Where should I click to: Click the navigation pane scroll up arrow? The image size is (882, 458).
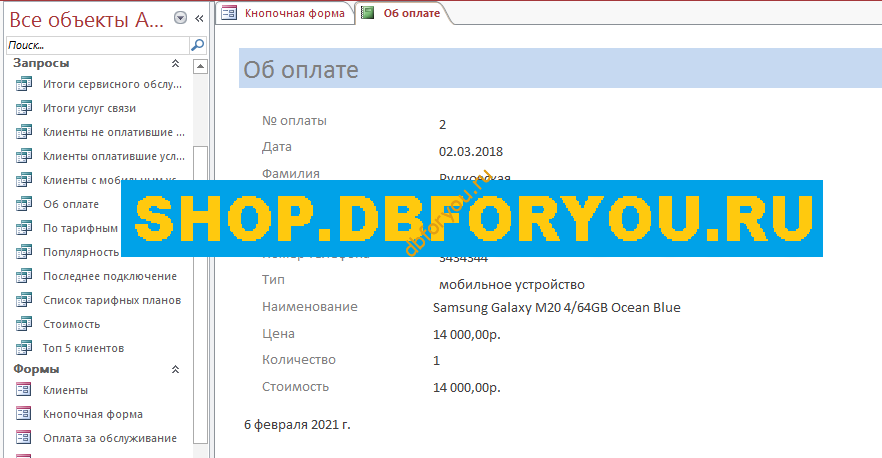(x=200, y=66)
